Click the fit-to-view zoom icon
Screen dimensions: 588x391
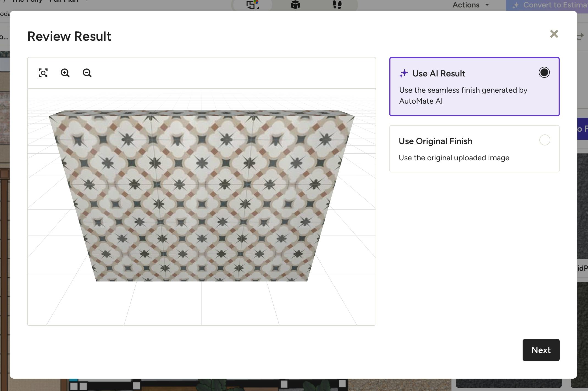(x=43, y=73)
